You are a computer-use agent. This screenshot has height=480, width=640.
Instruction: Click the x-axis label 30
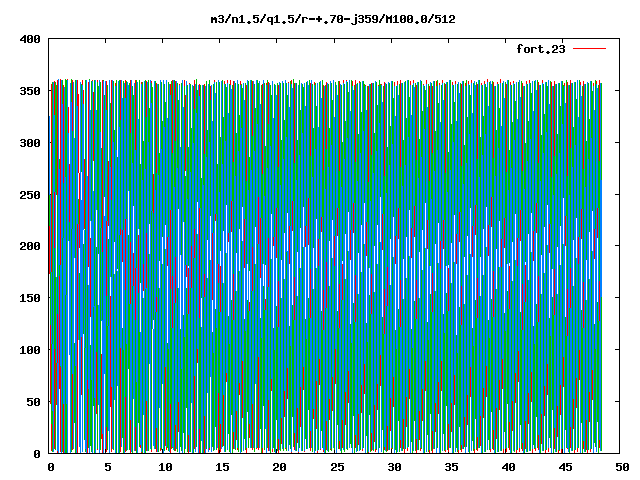[x=394, y=467]
